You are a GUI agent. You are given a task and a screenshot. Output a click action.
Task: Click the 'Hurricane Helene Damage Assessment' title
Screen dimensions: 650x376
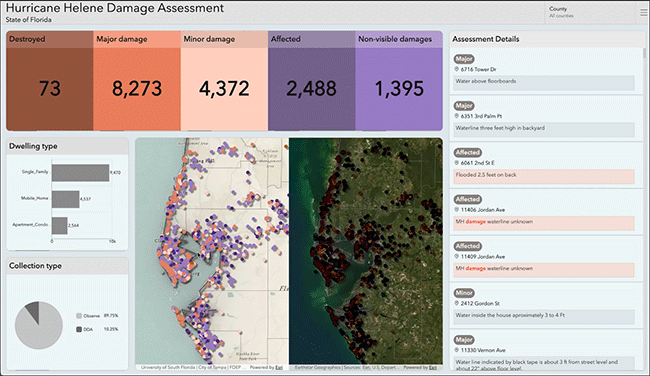point(115,8)
